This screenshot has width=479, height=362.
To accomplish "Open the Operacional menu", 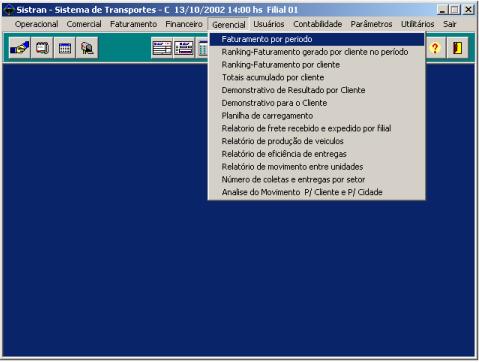I will tap(36, 24).
